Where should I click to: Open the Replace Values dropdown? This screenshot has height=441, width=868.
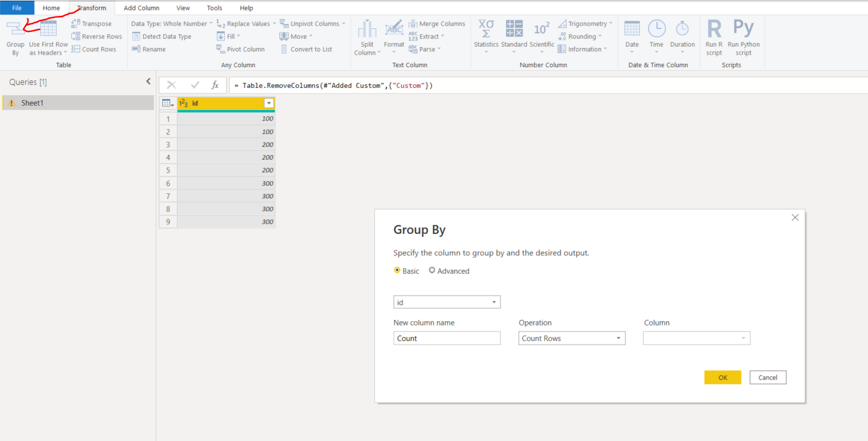point(246,23)
